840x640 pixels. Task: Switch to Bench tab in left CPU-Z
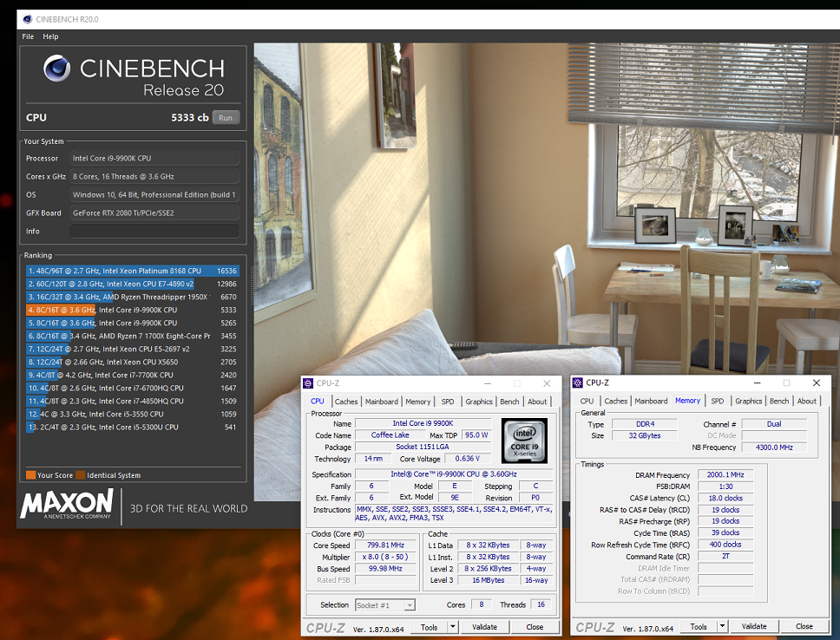(x=509, y=402)
